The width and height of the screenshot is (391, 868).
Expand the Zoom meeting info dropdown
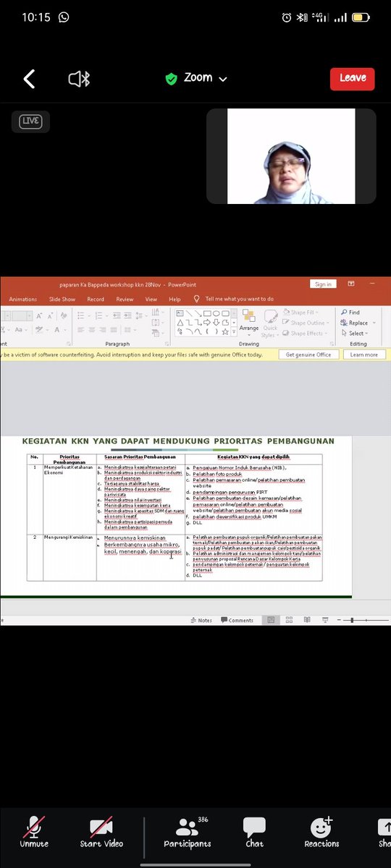pos(195,78)
